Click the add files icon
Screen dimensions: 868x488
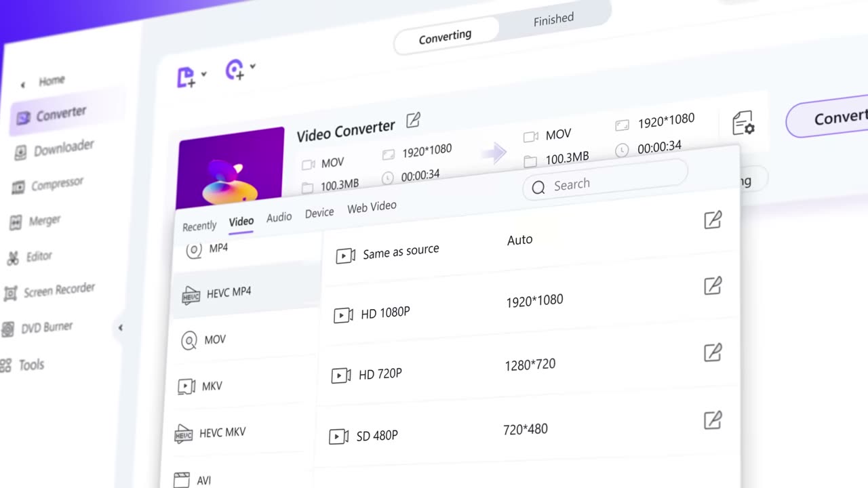coord(186,77)
